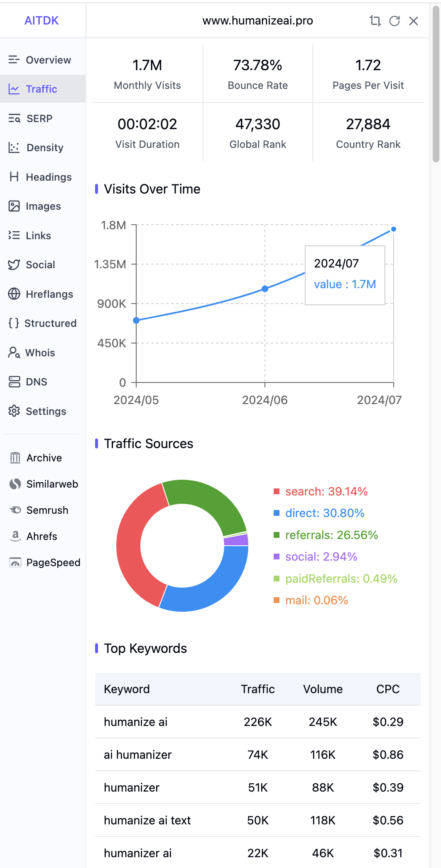
Task: Click the AITDK logo link
Action: [42, 21]
